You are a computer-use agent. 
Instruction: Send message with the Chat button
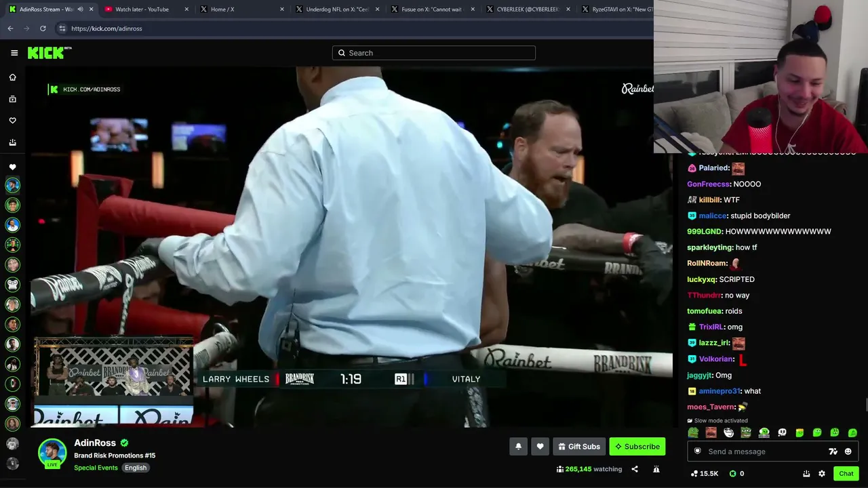[x=846, y=474]
